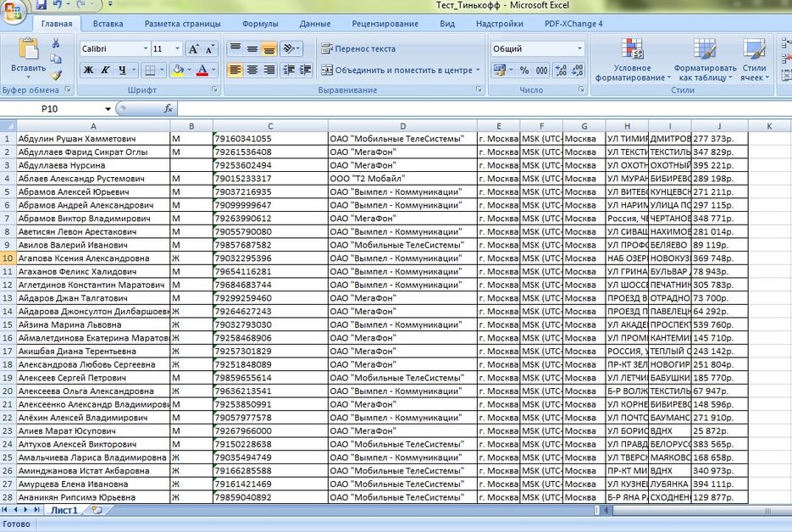792x532 pixels.
Task: Go to first sheet navigation arrow
Action: [x=5, y=510]
